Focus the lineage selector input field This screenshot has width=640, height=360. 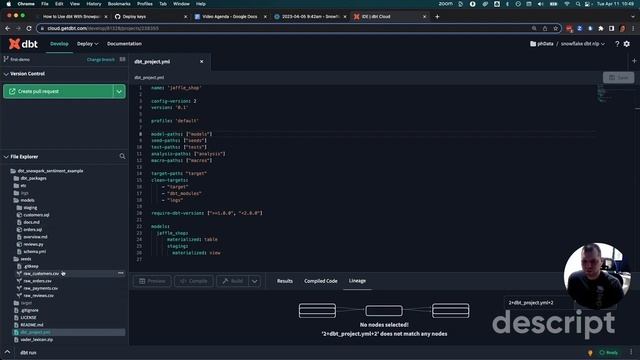pyautogui.click(x=539, y=302)
